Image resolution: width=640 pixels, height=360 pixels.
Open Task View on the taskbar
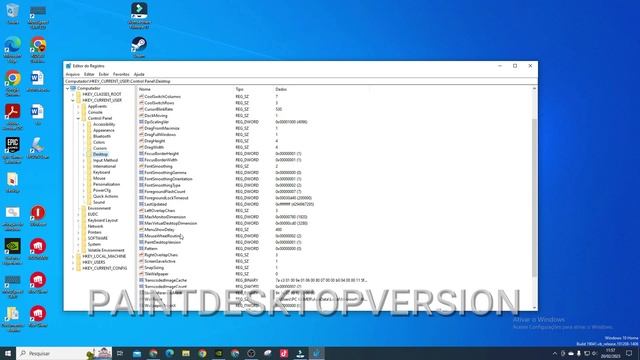click(x=120, y=353)
